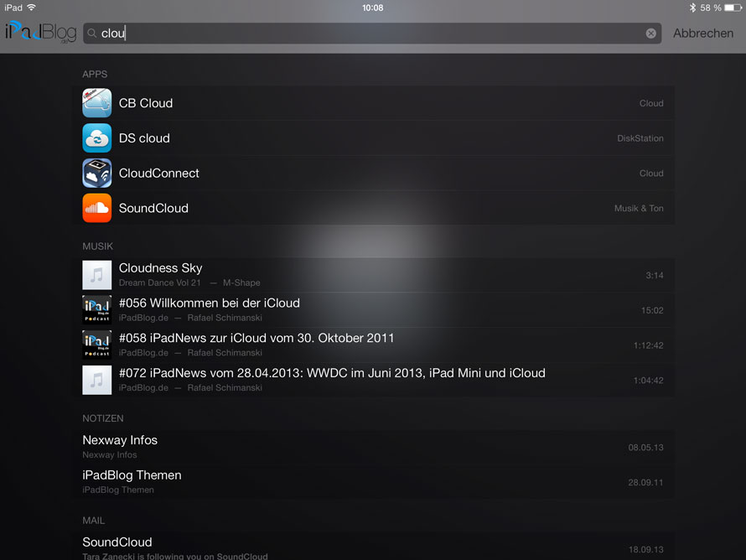
Task: Focus the search field containing 'clou'
Action: (372, 34)
